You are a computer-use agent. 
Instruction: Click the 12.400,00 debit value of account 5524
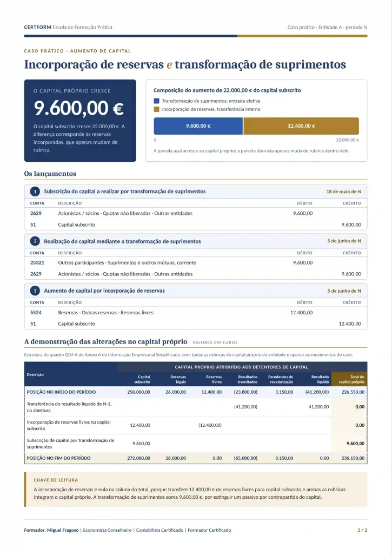coord(301,312)
